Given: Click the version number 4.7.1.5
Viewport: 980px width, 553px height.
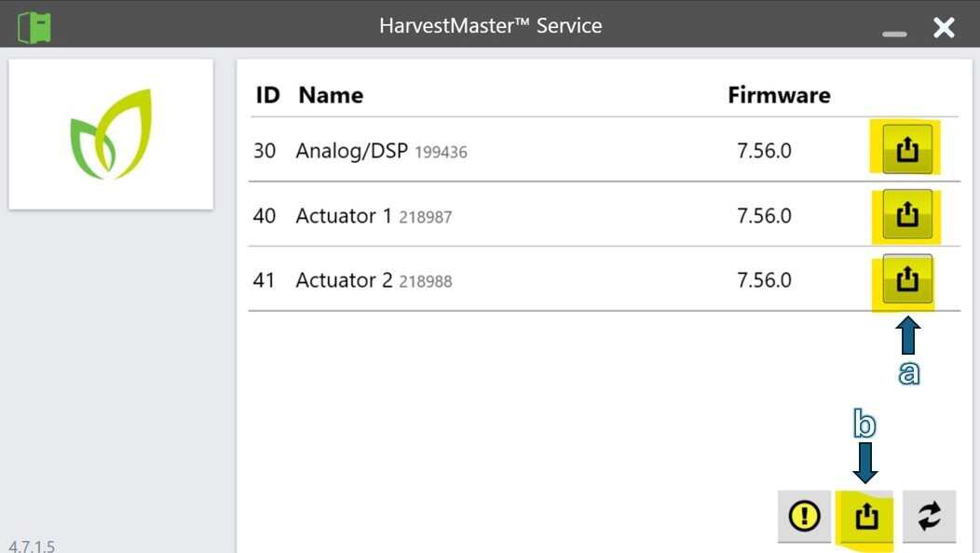Looking at the screenshot, I should point(32,546).
